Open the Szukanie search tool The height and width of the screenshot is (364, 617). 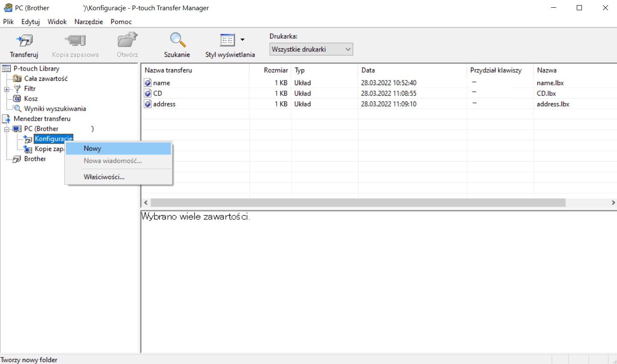pos(177,45)
